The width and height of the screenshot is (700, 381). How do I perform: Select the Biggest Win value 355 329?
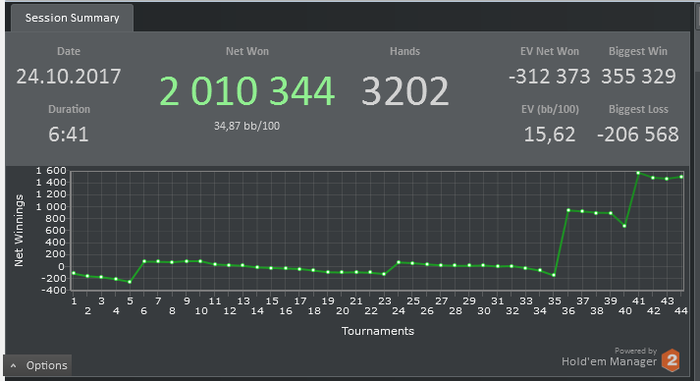point(638,76)
